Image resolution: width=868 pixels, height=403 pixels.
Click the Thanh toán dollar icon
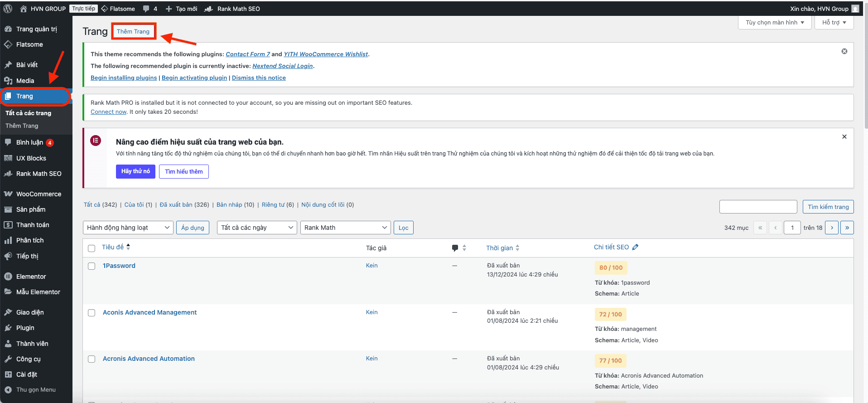point(8,225)
